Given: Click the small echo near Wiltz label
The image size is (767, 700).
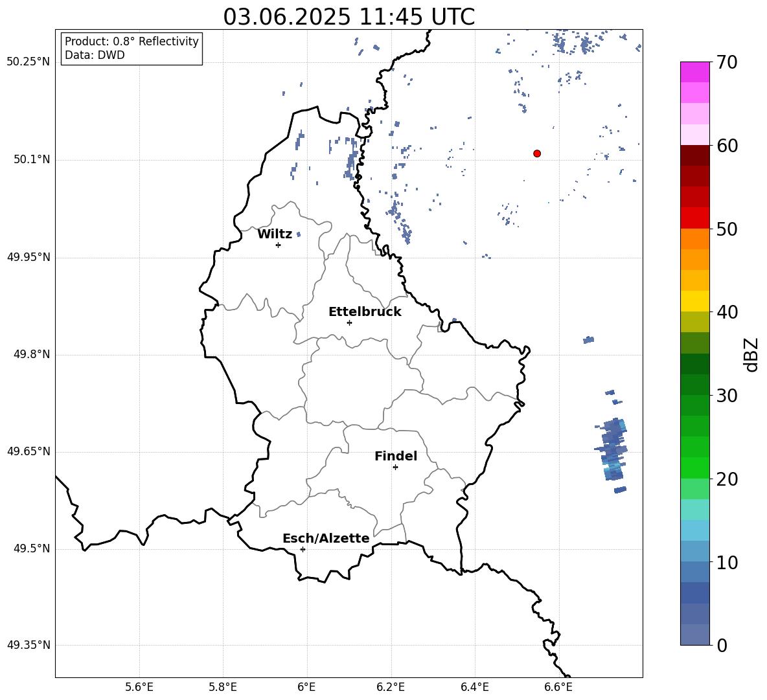Looking at the screenshot, I should [x=299, y=234].
